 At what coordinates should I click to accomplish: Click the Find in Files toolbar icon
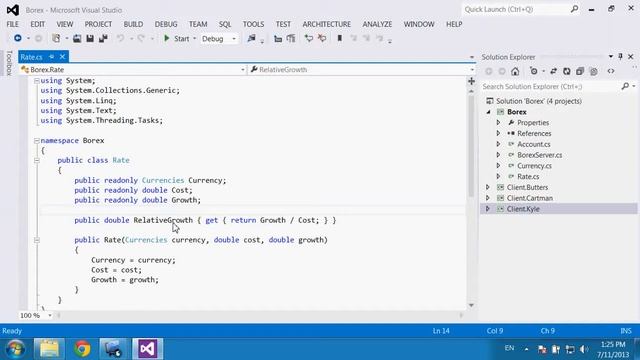tap(251, 38)
